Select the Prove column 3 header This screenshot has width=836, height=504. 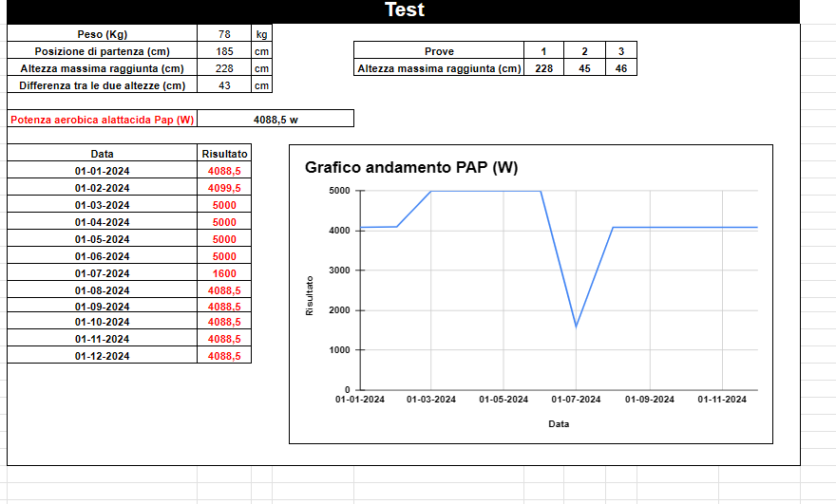[x=621, y=50]
